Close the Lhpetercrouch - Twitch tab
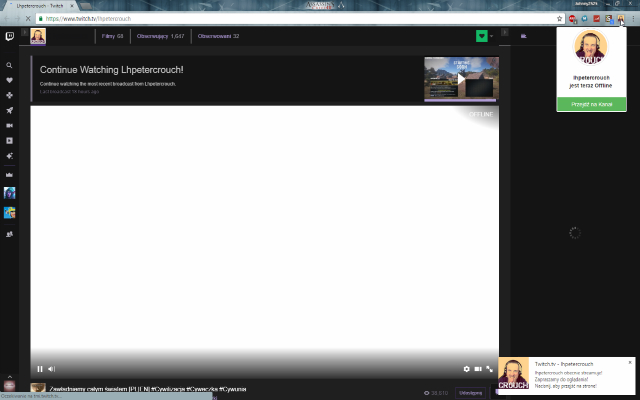 (x=71, y=6)
